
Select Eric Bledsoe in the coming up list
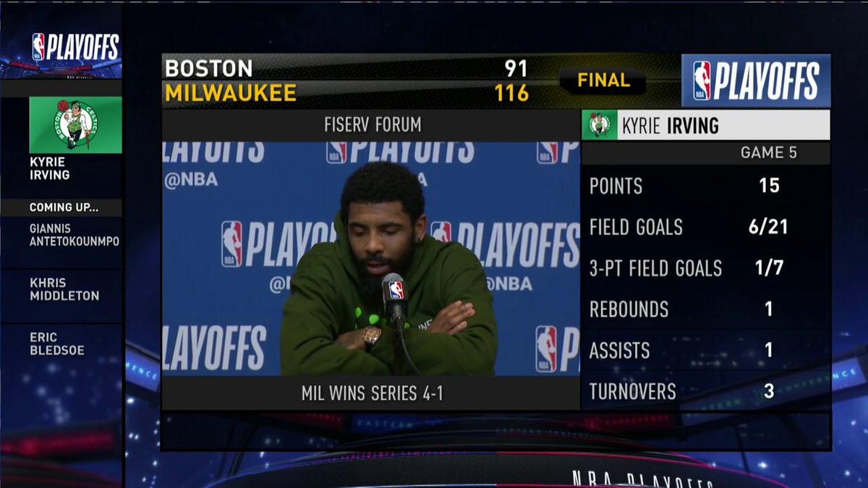coord(57,343)
